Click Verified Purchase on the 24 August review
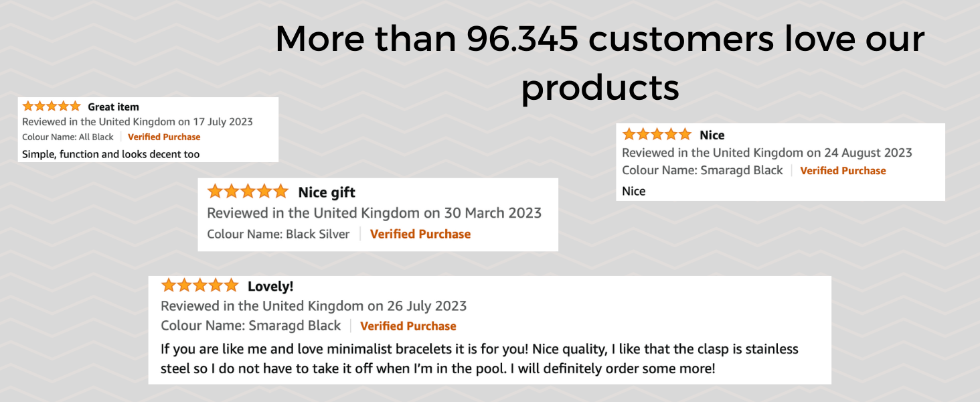This screenshot has width=980, height=402. point(843,171)
